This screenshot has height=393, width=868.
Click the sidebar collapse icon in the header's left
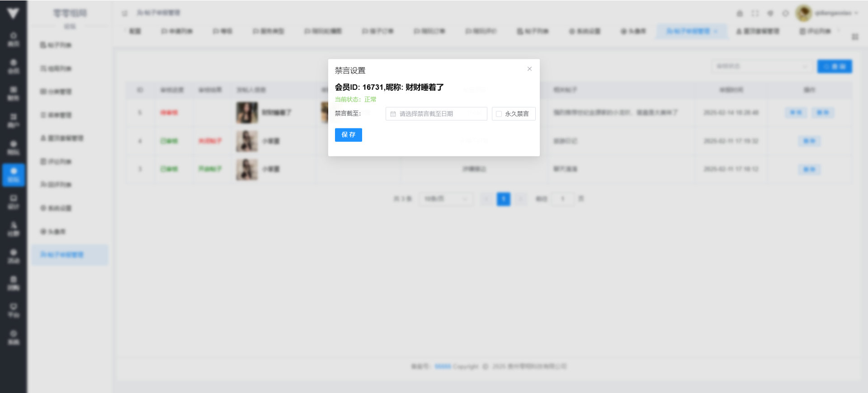click(125, 14)
